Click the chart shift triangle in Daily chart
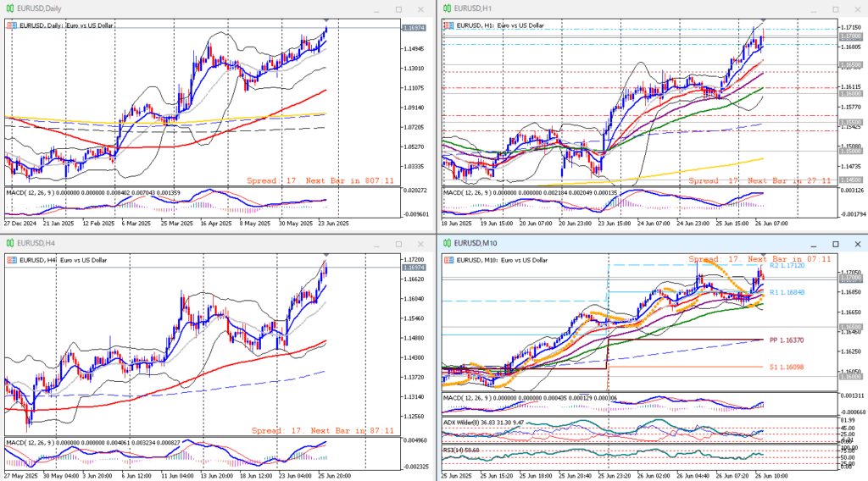The image size is (868, 481). (x=326, y=21)
